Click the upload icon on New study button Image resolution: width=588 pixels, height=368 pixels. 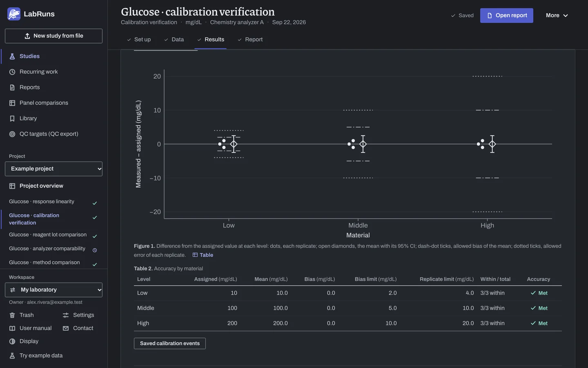(x=27, y=36)
